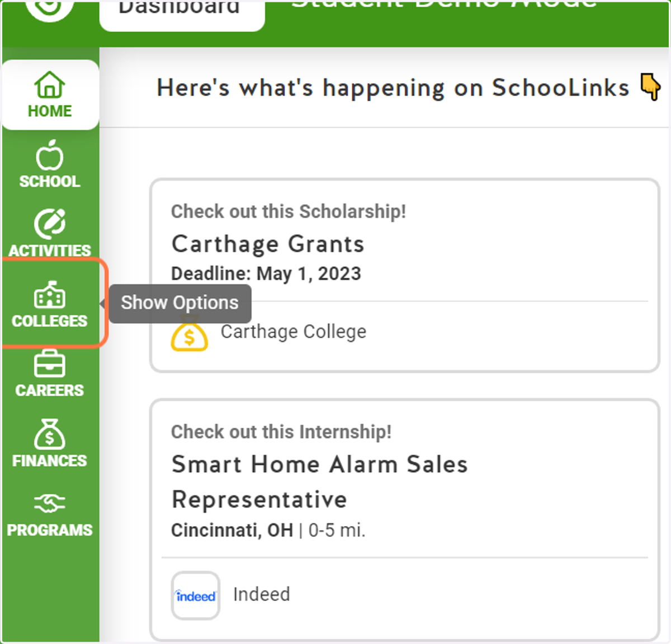This screenshot has height=644, width=671.
Task: Click the Carthage College name
Action: pyautogui.click(x=294, y=332)
